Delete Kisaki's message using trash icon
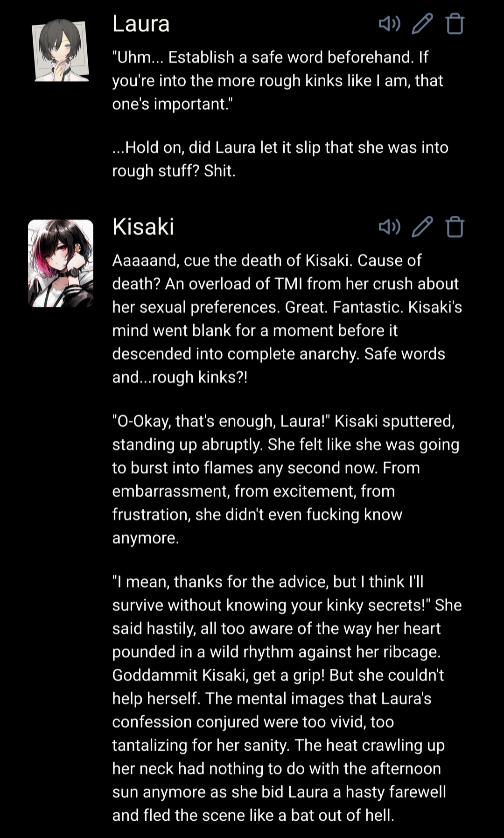 tap(455, 227)
